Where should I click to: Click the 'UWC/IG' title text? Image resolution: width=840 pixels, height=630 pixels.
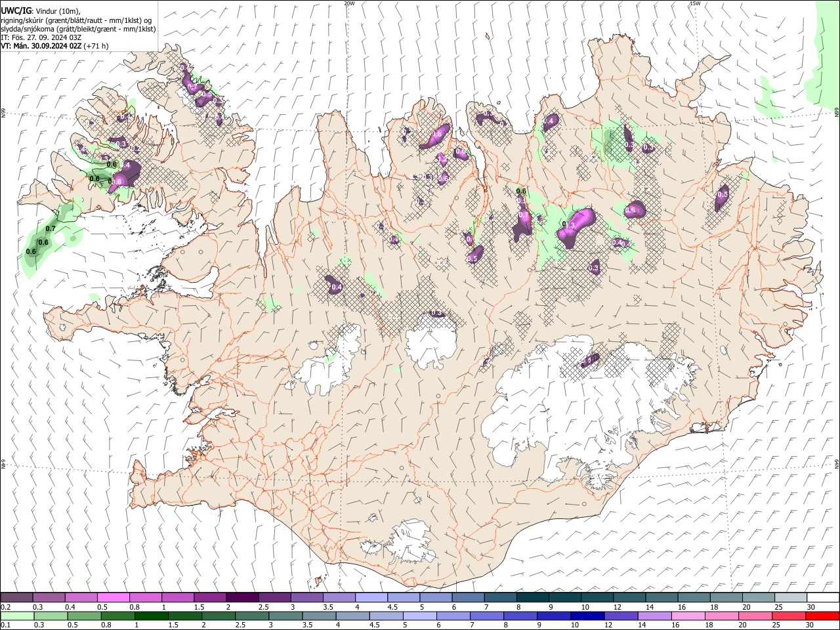pyautogui.click(x=16, y=10)
